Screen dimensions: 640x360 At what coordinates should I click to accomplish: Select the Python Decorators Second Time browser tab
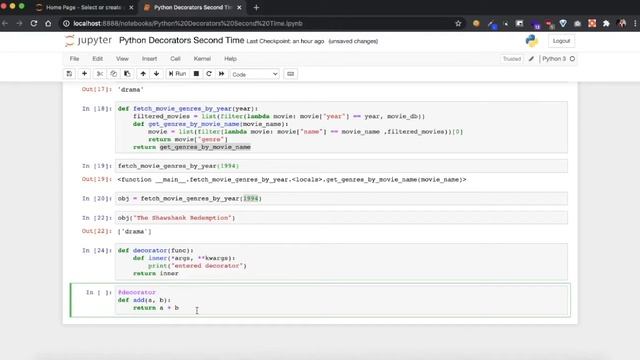pos(192,7)
